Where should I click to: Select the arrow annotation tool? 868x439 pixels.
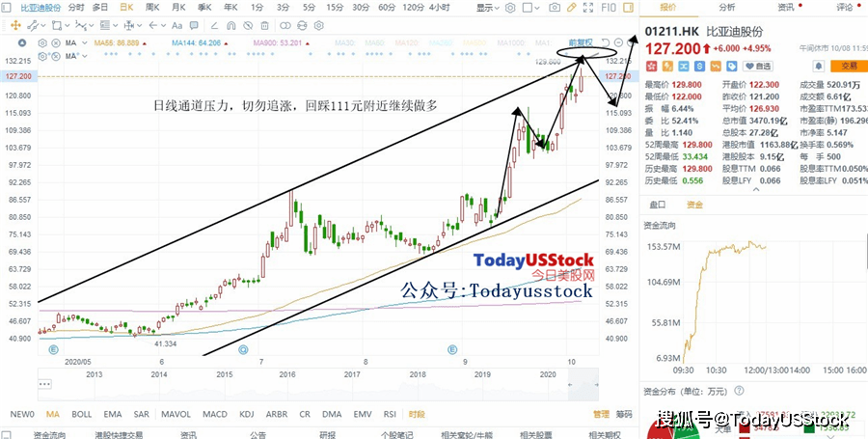tap(152, 25)
